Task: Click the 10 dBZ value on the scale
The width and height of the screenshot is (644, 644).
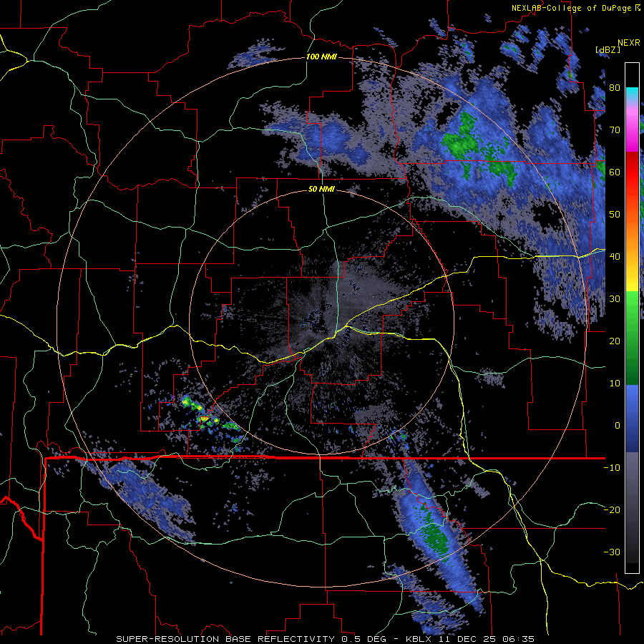Action: click(x=615, y=384)
